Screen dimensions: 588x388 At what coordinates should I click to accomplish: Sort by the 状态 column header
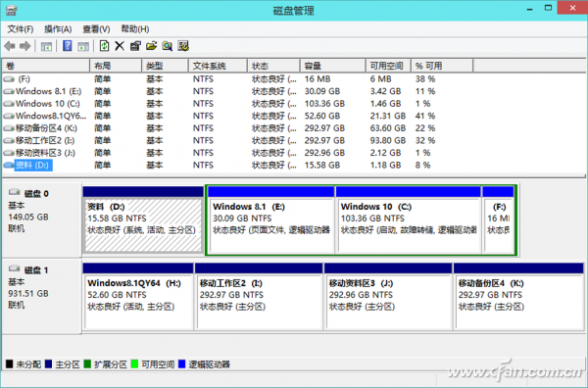tap(273, 66)
